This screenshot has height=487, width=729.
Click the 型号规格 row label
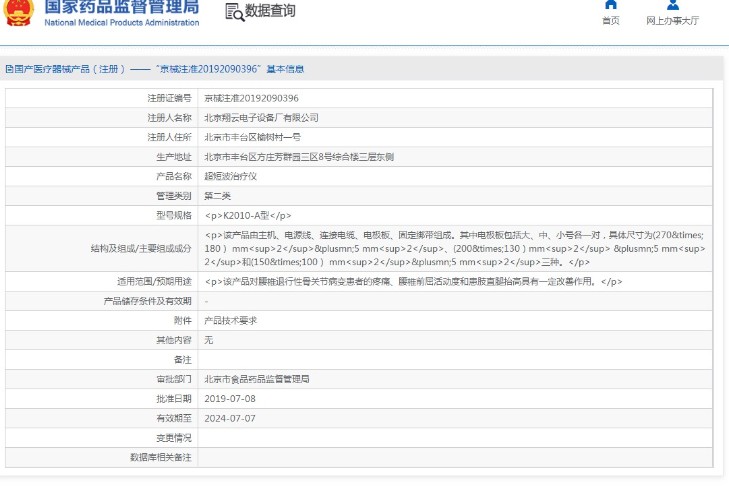(x=174, y=215)
